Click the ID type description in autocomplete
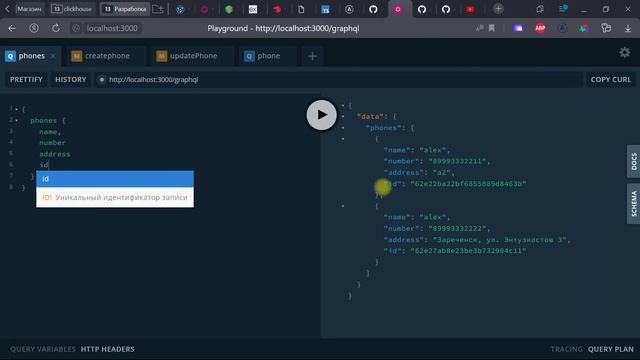 [115, 198]
